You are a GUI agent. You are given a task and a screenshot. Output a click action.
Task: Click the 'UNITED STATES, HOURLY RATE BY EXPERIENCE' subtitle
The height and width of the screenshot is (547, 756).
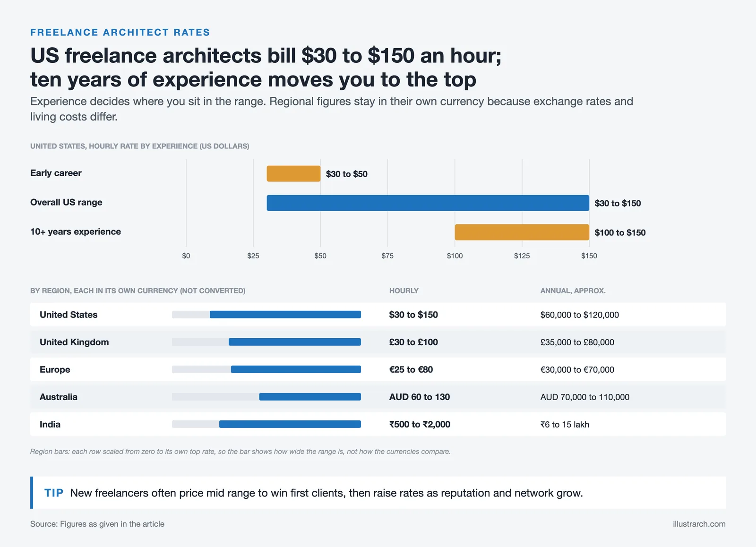[x=140, y=146]
